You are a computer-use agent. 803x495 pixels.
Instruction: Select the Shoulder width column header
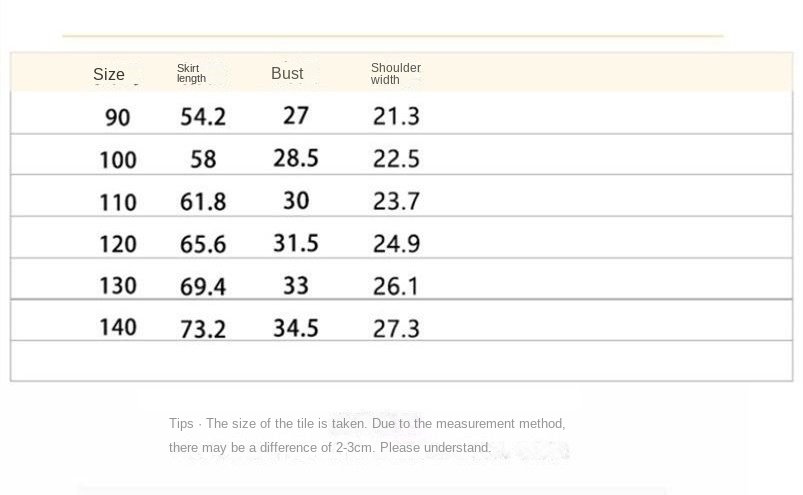click(395, 73)
